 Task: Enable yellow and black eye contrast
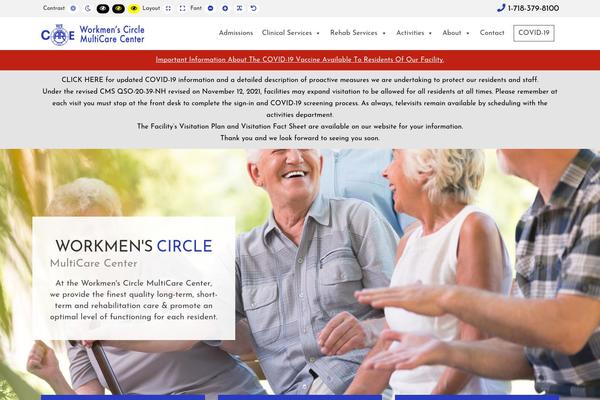(134, 8)
